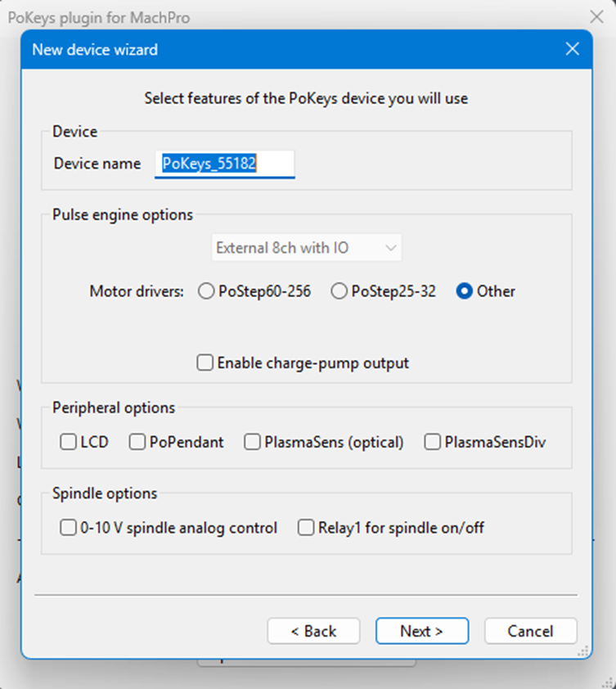Select PoStep60-256 motor driver option
616x689 pixels.
click(207, 291)
